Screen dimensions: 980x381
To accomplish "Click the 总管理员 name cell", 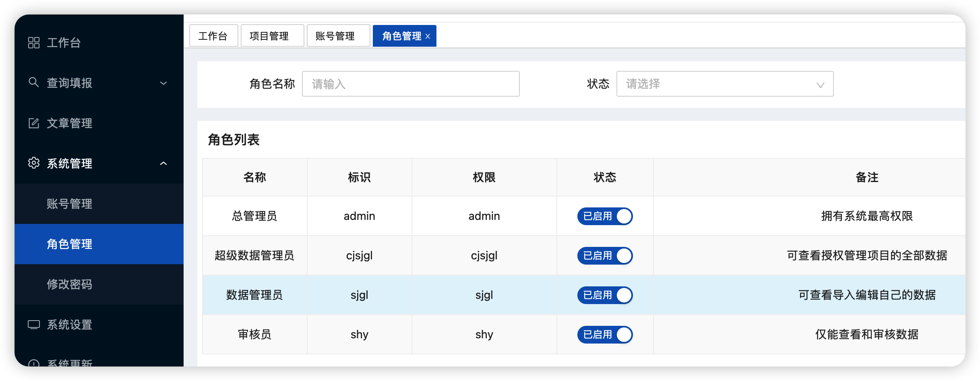I will [x=254, y=216].
